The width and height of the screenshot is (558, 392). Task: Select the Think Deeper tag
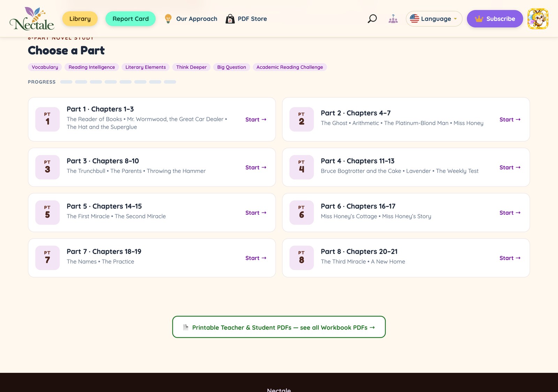click(191, 67)
